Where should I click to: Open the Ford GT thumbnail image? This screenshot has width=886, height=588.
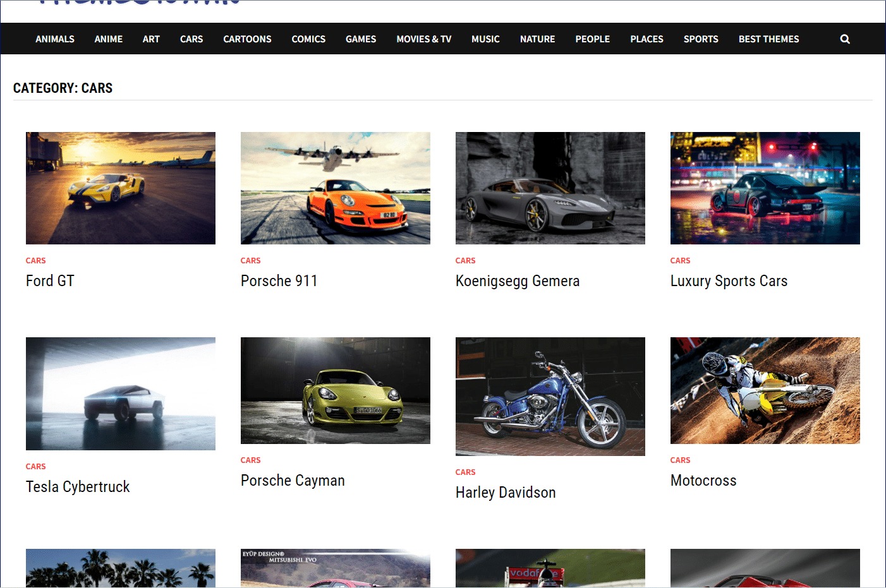121,188
